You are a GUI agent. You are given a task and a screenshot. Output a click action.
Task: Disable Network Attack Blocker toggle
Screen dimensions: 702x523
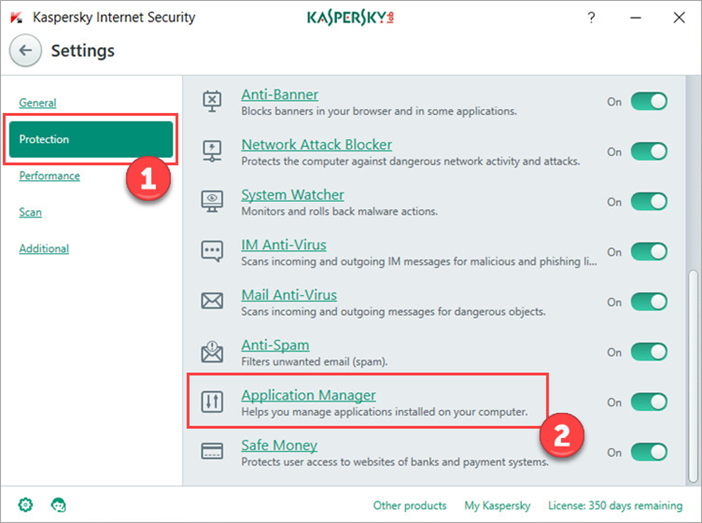point(649,152)
